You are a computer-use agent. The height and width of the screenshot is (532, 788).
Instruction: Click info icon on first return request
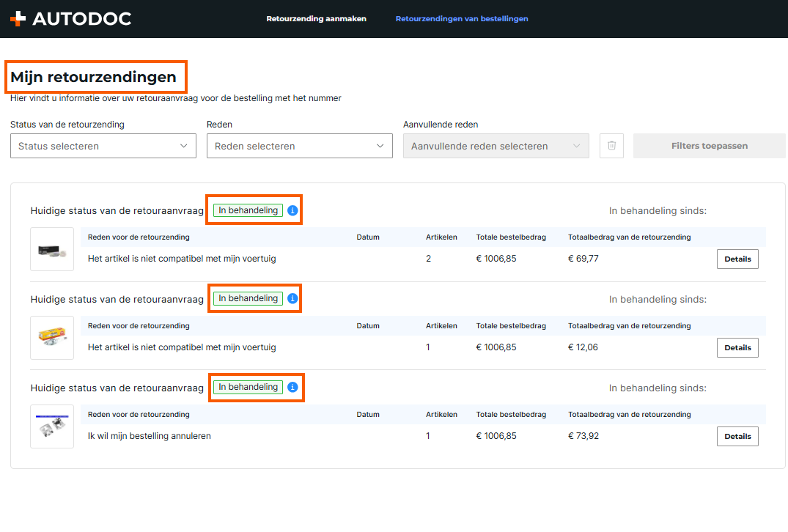click(292, 210)
